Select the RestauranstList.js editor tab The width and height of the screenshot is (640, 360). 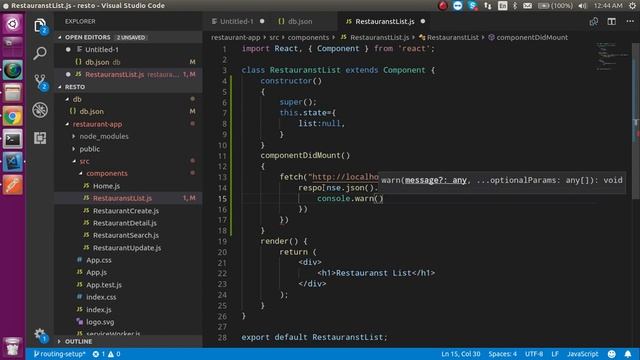tap(385, 22)
